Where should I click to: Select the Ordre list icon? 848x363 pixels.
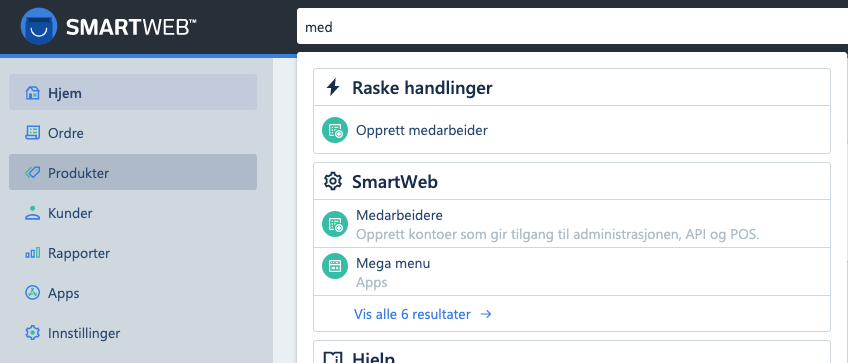pos(32,133)
